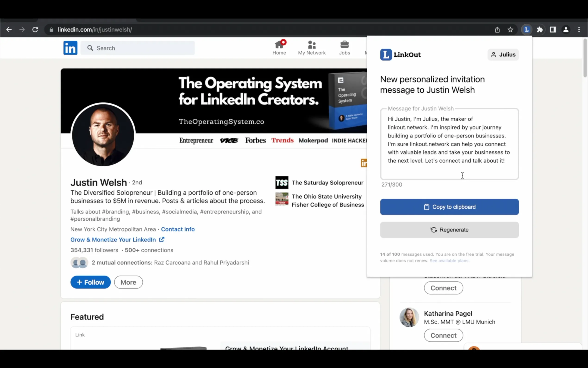Click the Contact info link
This screenshot has height=368, width=588.
pos(178,229)
